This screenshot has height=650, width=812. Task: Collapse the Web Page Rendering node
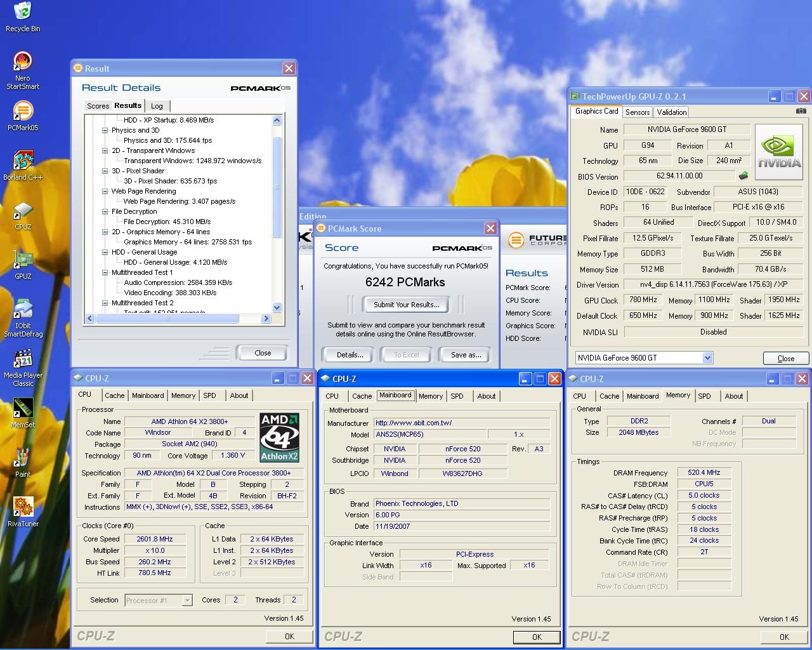pos(105,191)
